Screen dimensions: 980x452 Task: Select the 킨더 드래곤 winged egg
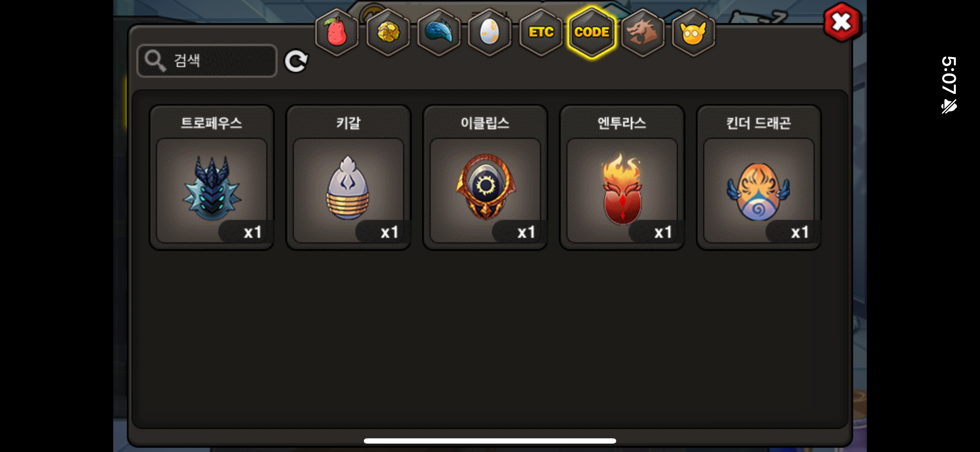[x=758, y=177]
